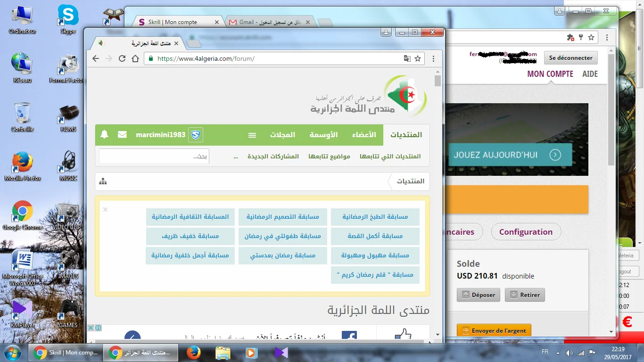Open the three-dot Chrome menu of the forum window
This screenshot has width=644, height=362.
coord(433,58)
